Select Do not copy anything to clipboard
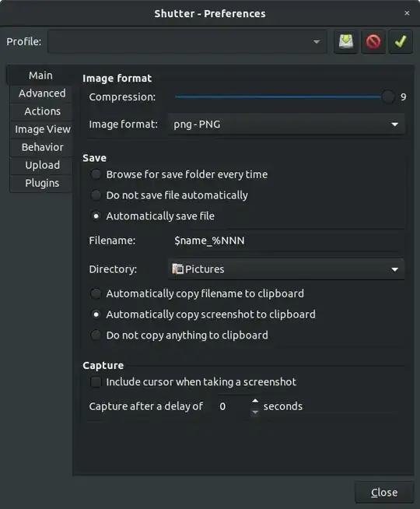This screenshot has height=509, width=420. tap(96, 335)
